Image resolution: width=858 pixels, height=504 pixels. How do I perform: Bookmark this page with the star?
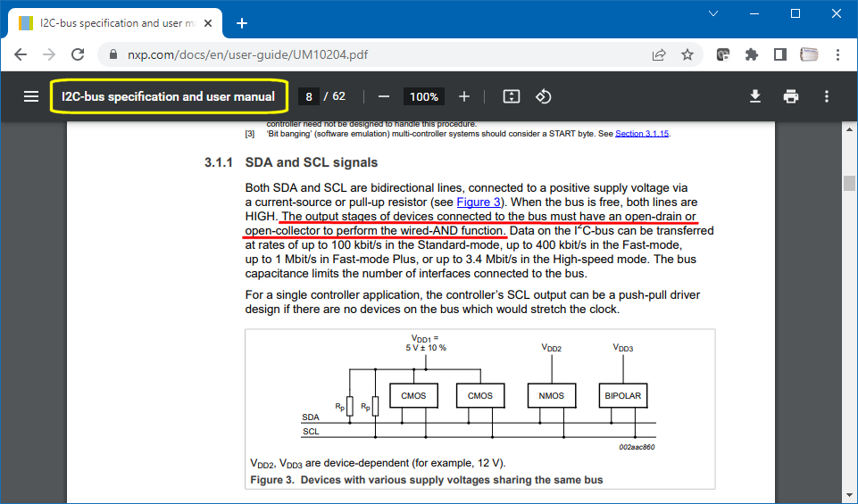[x=687, y=54]
